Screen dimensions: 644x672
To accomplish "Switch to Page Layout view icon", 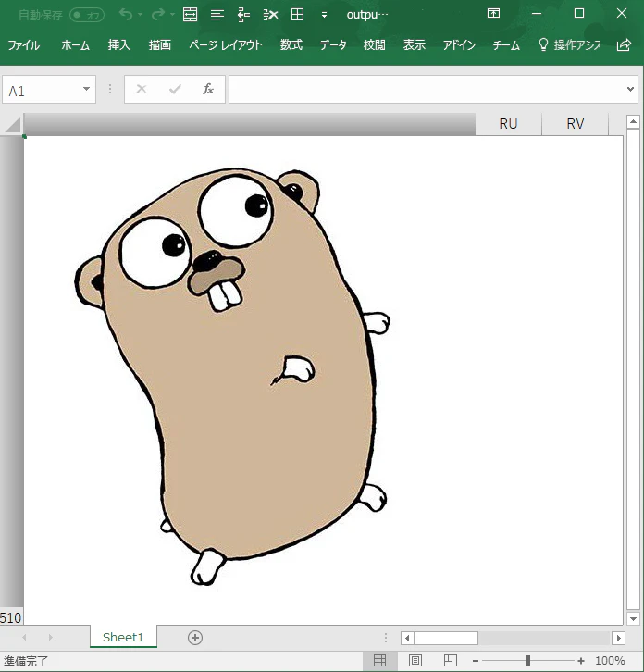I will coord(415,660).
